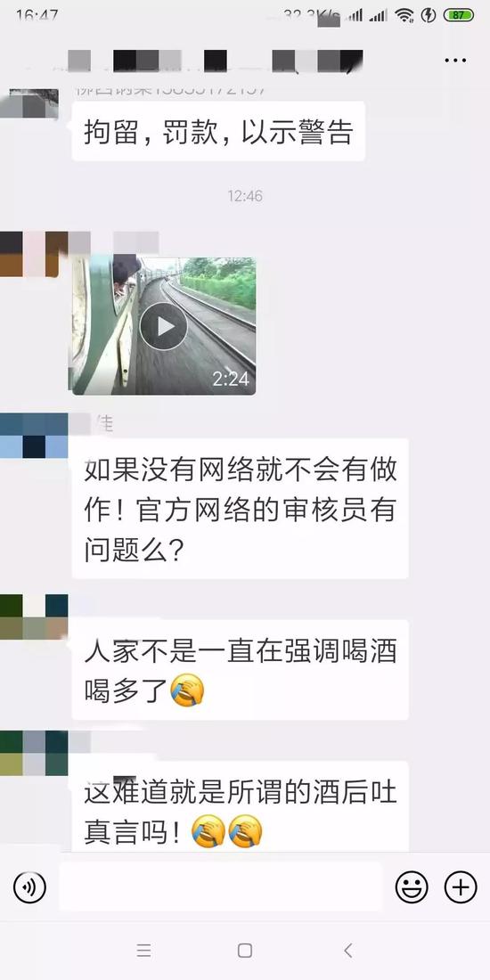Tap the WiFi icon in status bar

click(x=405, y=15)
